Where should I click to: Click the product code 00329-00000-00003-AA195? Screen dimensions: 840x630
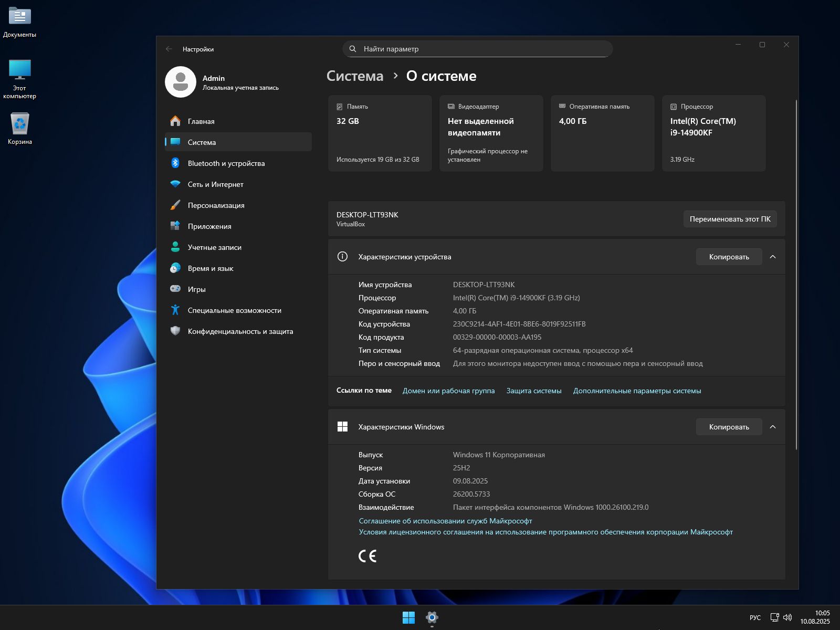[497, 337]
